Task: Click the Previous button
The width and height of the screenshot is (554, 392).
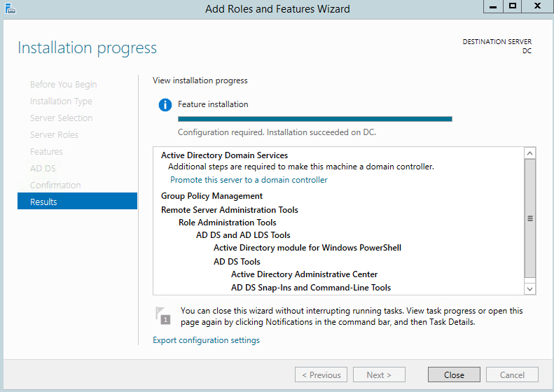Action: [321, 374]
